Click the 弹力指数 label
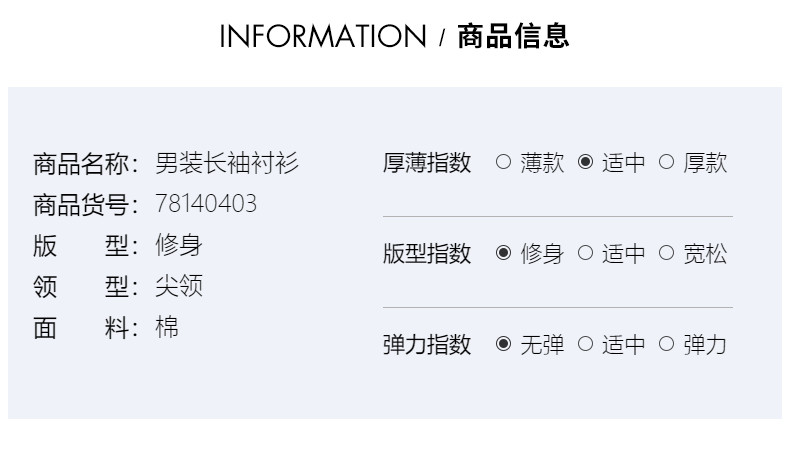Viewport: 790px width, 467px height. point(427,345)
